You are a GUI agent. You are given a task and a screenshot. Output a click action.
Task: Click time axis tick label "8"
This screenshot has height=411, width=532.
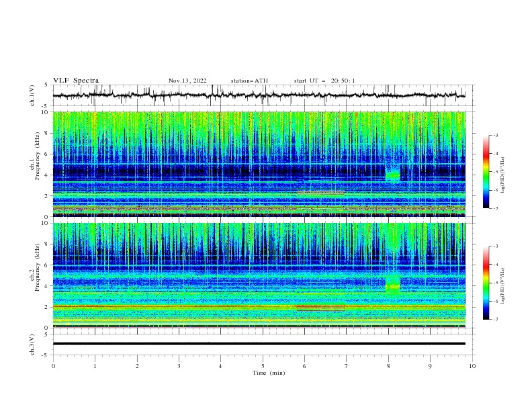pyautogui.click(x=388, y=366)
